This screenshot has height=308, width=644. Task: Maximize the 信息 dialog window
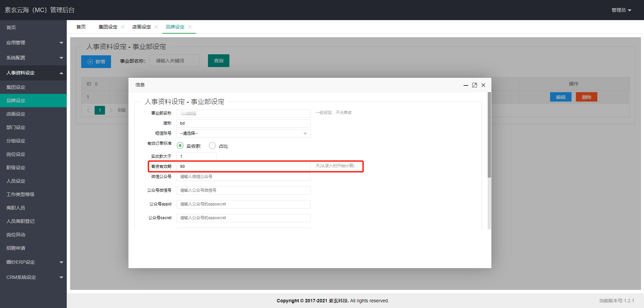(x=474, y=85)
